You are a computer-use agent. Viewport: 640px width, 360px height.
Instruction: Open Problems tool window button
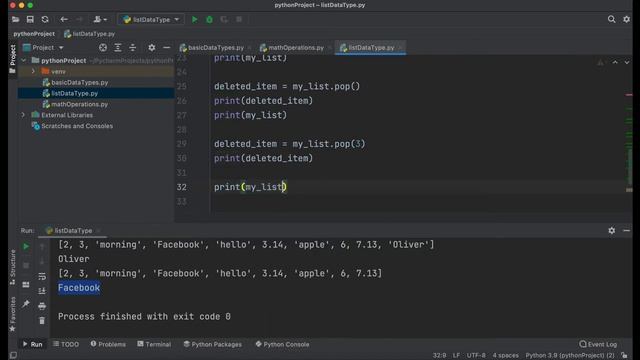tap(108, 344)
